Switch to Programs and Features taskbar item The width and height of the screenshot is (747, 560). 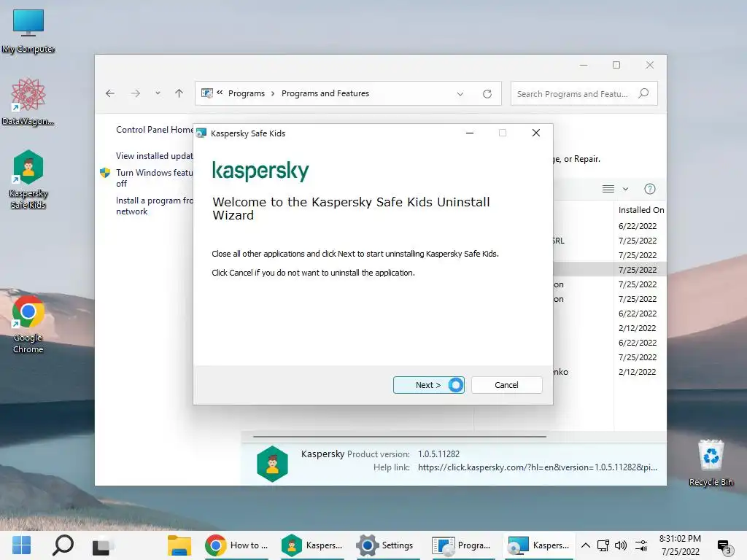pyautogui.click(x=462, y=545)
